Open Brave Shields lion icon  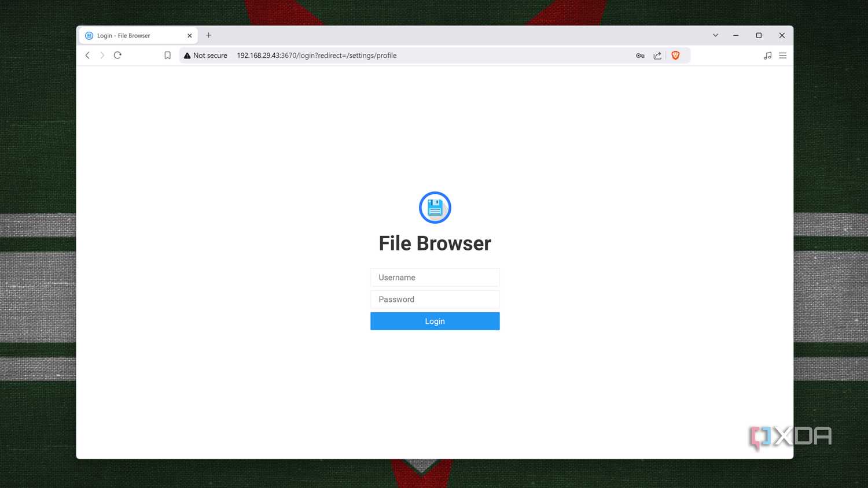tap(675, 56)
